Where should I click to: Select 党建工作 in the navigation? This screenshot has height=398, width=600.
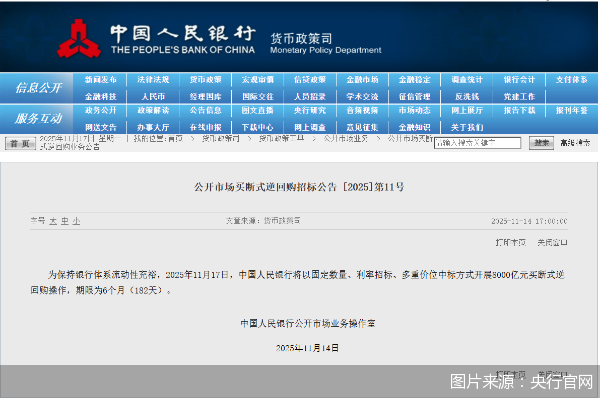519,96
